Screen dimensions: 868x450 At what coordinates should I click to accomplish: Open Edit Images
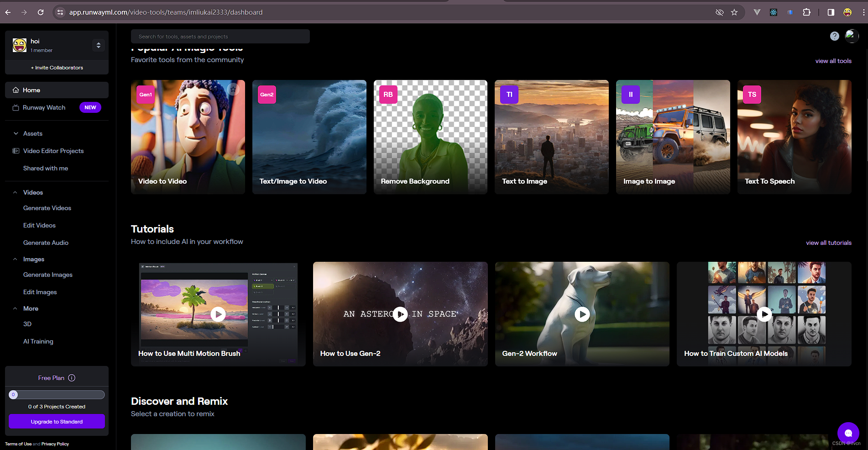tap(40, 292)
